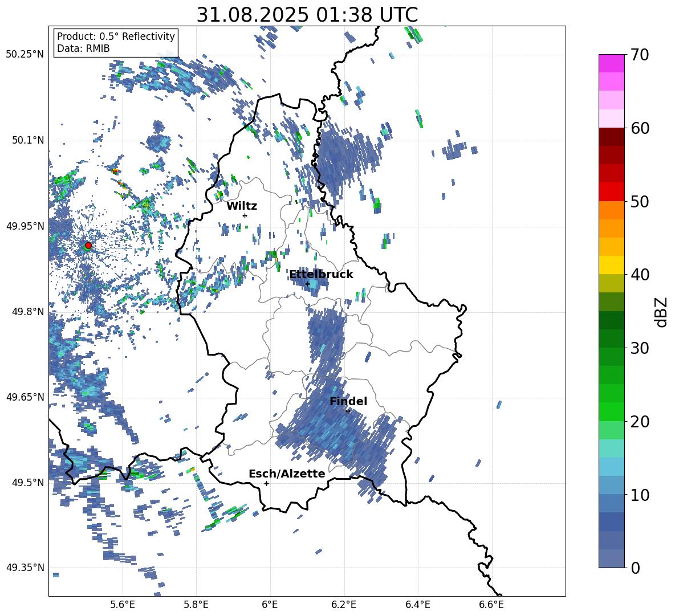Click the dBZ colorbar axis label
This screenshot has height=616, width=675.
[661, 312]
